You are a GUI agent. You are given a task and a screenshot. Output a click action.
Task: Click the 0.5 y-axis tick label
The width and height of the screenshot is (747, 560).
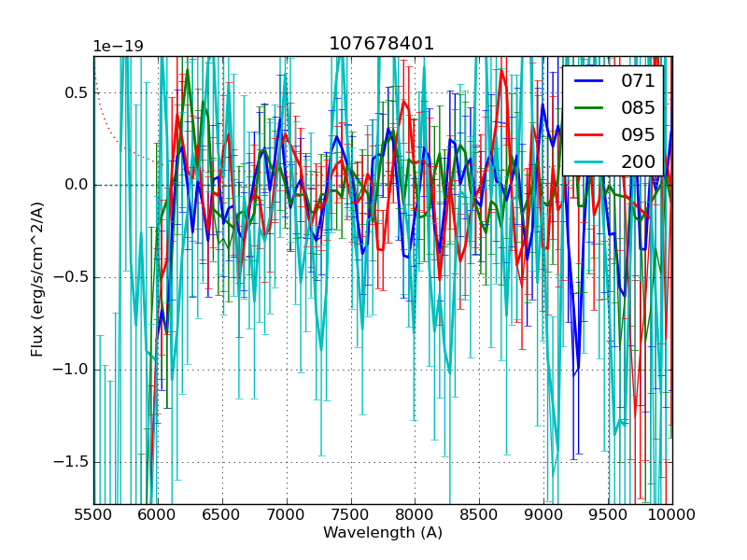[x=76, y=92]
